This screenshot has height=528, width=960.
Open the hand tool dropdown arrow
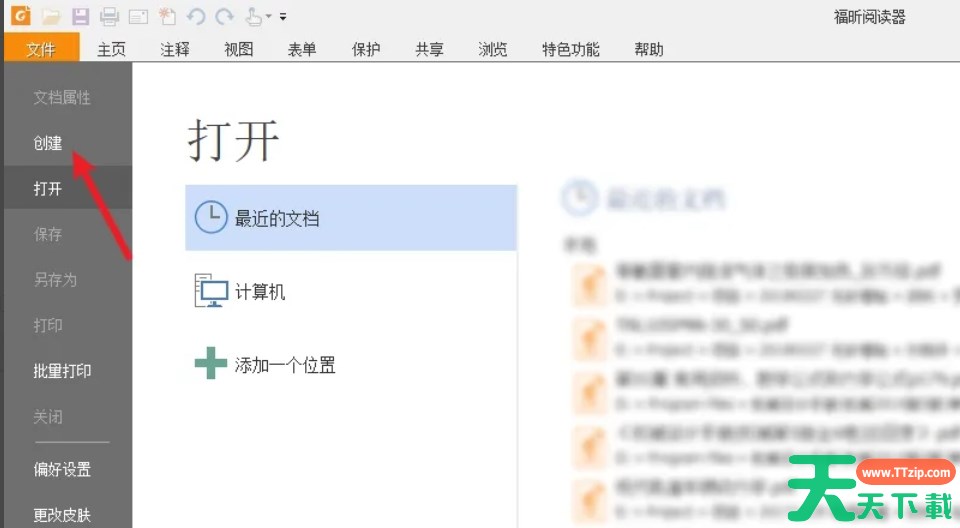(x=268, y=17)
